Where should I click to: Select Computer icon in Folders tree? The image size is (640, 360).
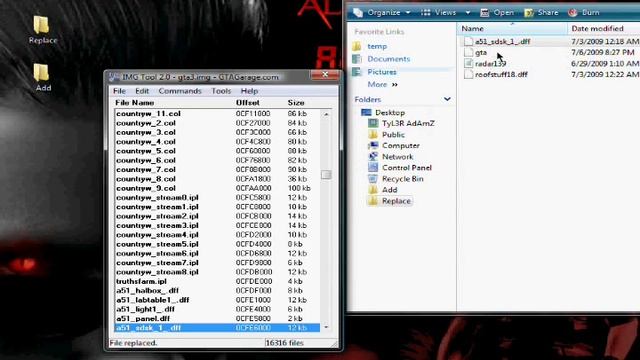[x=373, y=145]
